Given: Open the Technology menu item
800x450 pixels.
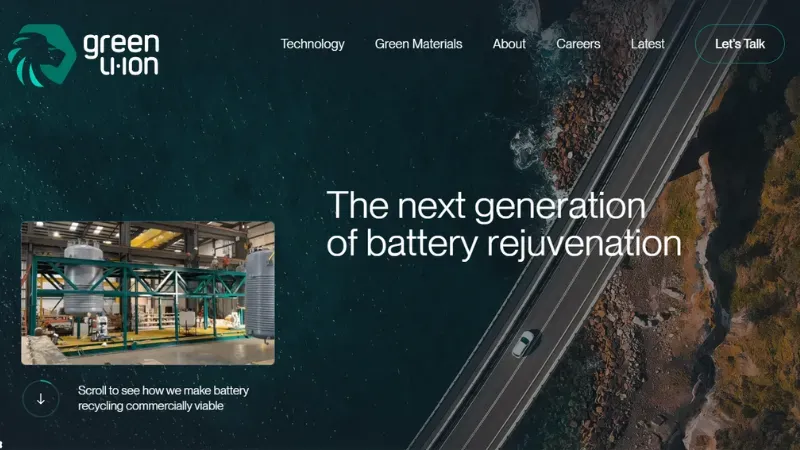Looking at the screenshot, I should point(312,44).
